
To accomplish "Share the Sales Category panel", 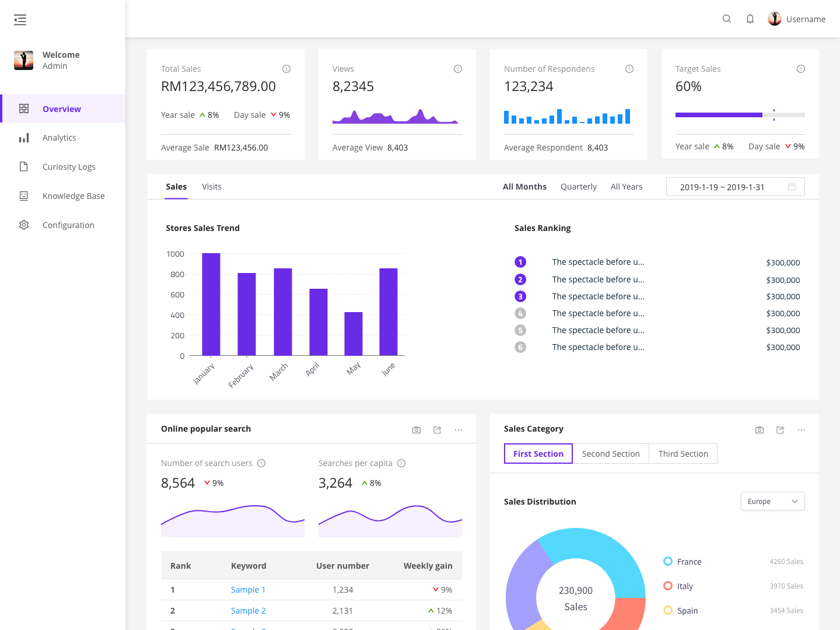I will click(780, 429).
